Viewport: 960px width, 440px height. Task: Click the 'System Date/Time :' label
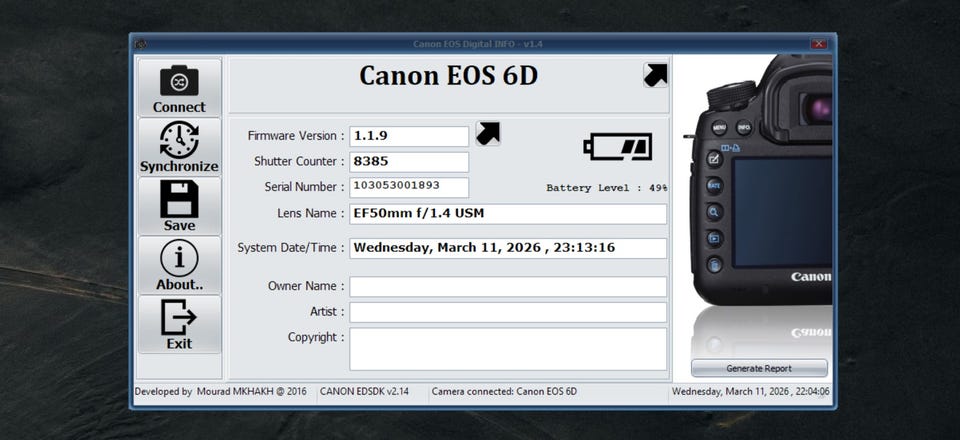[x=291, y=248]
